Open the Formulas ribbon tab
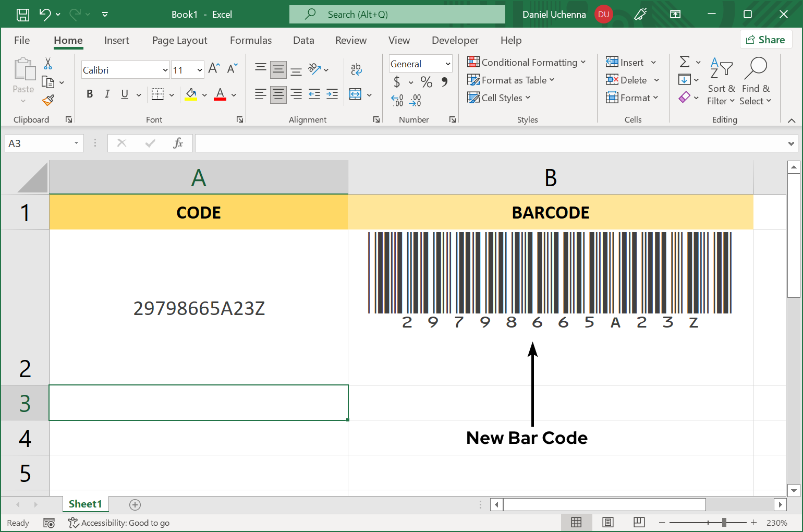The height and width of the screenshot is (532, 803). tap(251, 40)
